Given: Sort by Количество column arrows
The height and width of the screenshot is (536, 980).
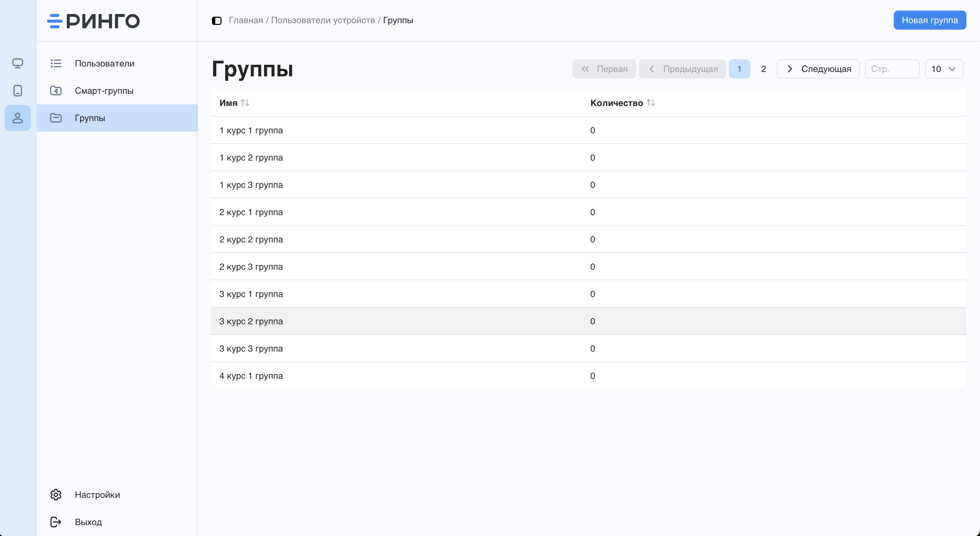Looking at the screenshot, I should (650, 103).
